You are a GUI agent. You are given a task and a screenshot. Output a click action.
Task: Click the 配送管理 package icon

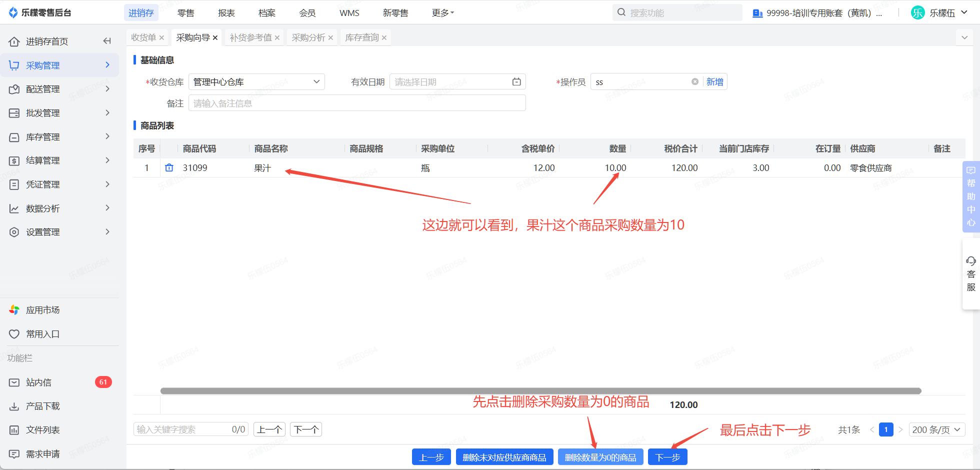(14, 89)
